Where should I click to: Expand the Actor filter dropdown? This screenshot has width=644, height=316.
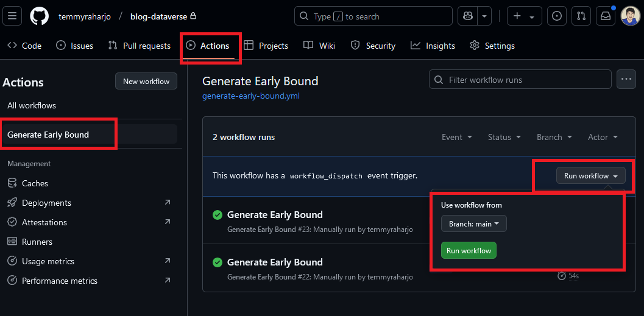pyautogui.click(x=603, y=137)
